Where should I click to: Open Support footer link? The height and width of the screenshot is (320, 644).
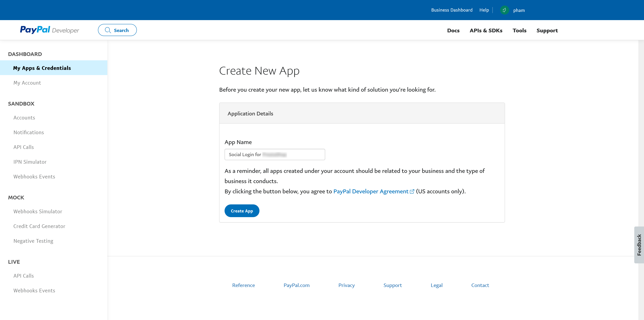[x=392, y=285]
